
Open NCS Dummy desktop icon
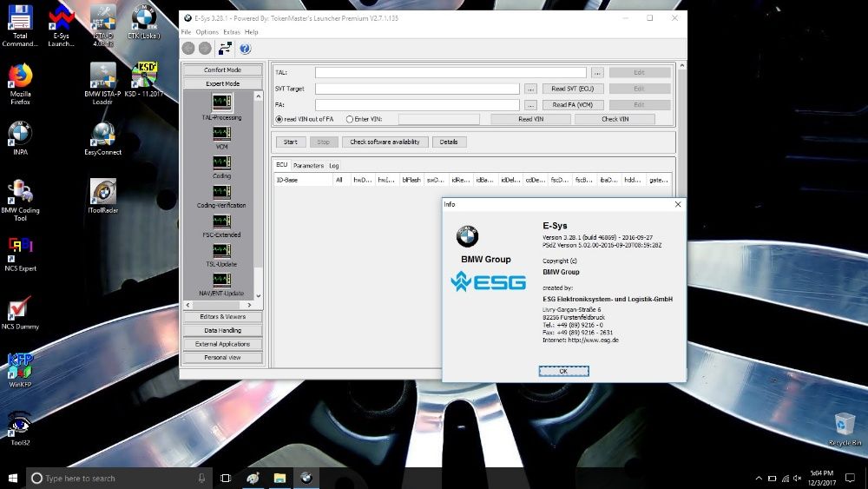pos(20,313)
